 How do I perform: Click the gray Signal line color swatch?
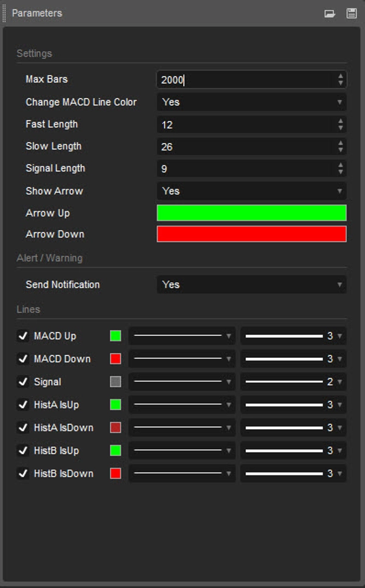coord(116,382)
